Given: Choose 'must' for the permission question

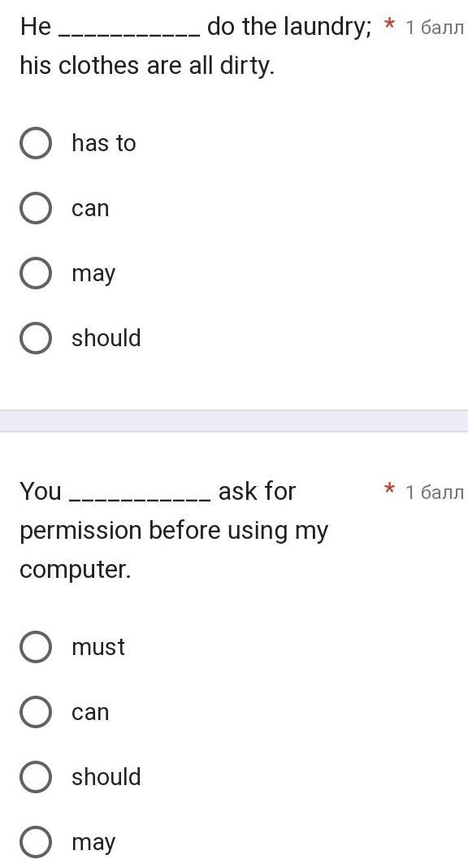Looking at the screenshot, I should (36, 647).
